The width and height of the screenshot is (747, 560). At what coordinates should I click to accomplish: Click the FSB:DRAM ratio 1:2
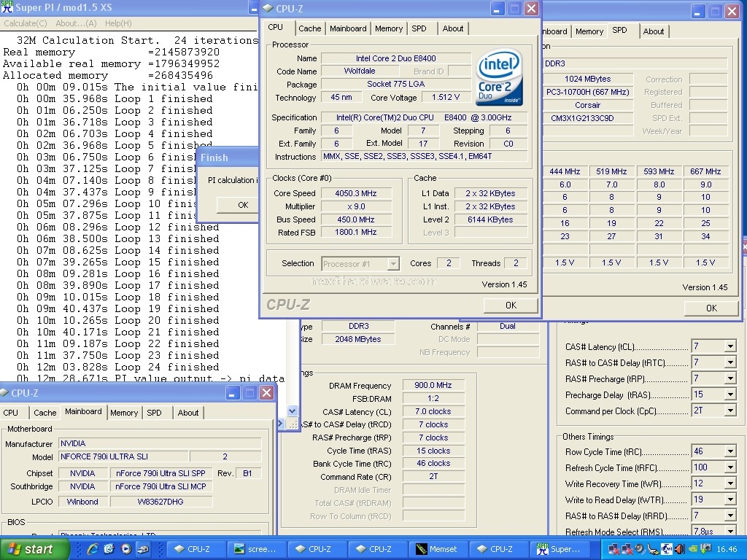point(433,399)
